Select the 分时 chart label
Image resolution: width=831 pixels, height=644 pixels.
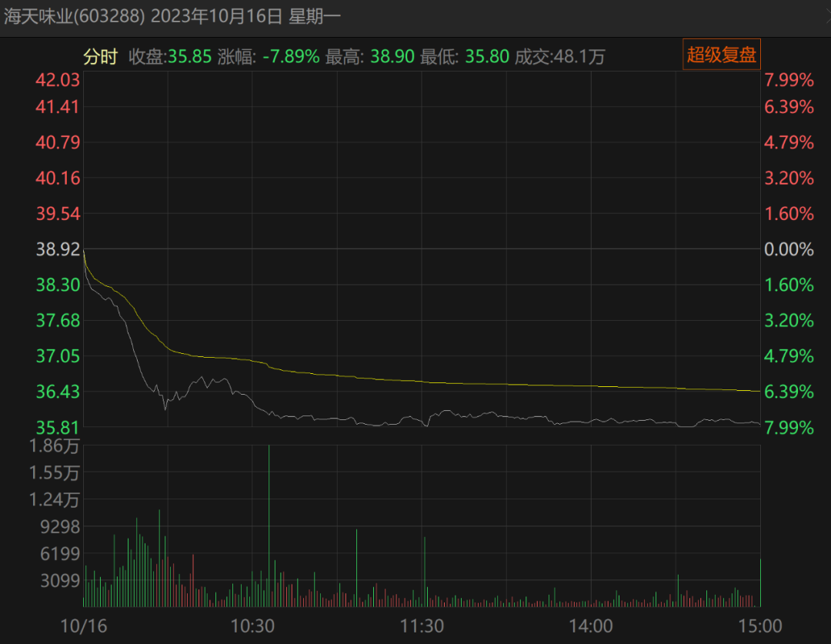99,57
